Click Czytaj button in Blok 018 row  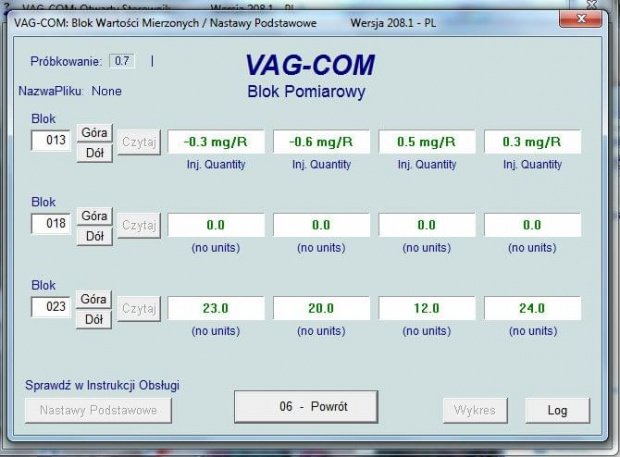(139, 225)
